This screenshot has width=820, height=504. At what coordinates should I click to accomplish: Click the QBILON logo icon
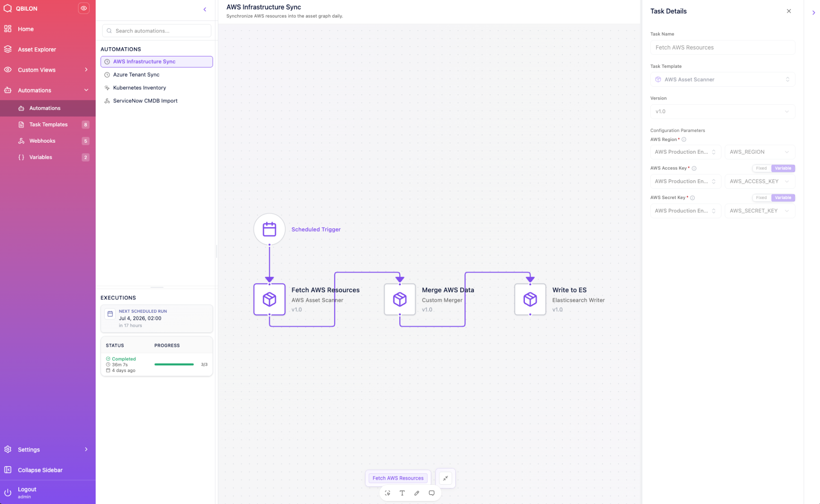(7, 8)
